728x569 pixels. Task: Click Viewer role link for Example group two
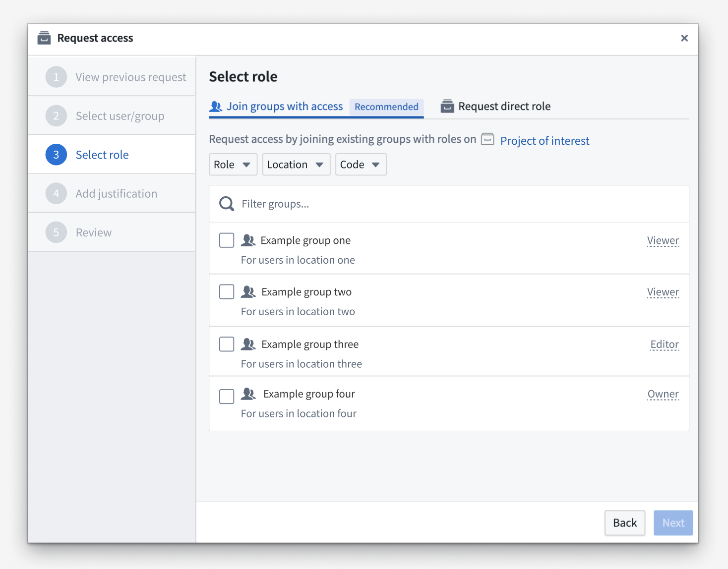pyautogui.click(x=663, y=292)
